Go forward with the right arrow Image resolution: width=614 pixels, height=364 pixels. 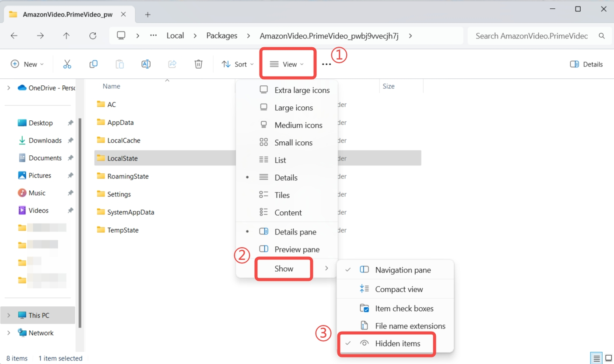coord(40,36)
